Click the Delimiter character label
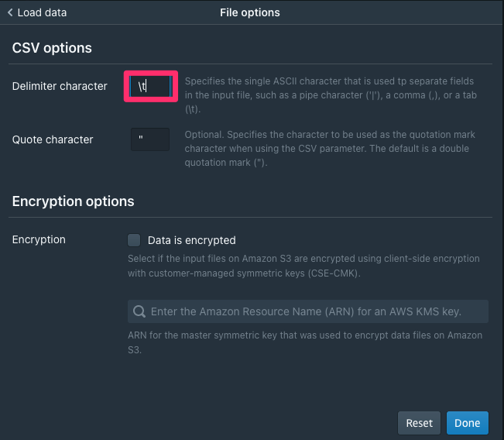The image size is (504, 440). coord(60,86)
